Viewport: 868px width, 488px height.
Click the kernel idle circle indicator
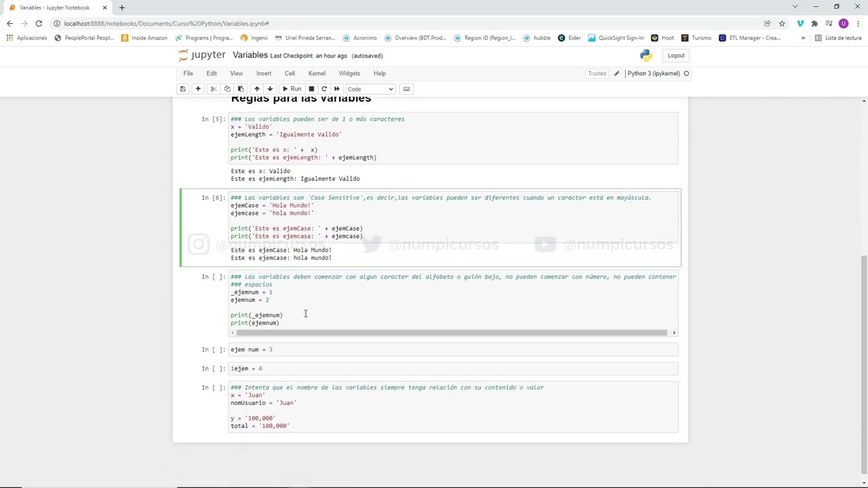[x=686, y=73]
